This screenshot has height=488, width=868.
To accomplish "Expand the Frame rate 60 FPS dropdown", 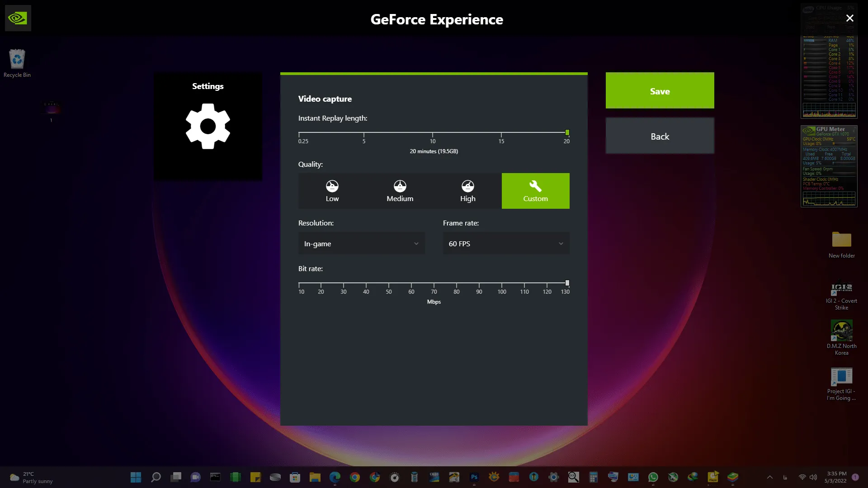I will click(506, 244).
